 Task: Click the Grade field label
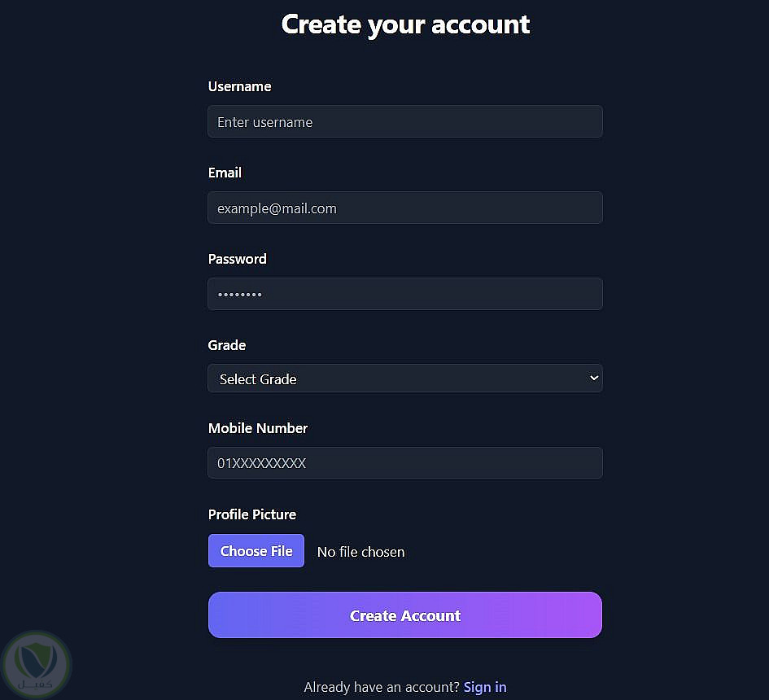coord(227,345)
